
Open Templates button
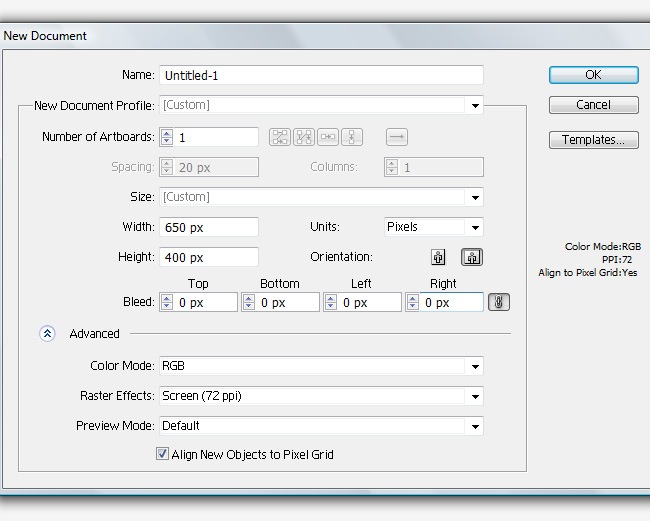click(593, 140)
